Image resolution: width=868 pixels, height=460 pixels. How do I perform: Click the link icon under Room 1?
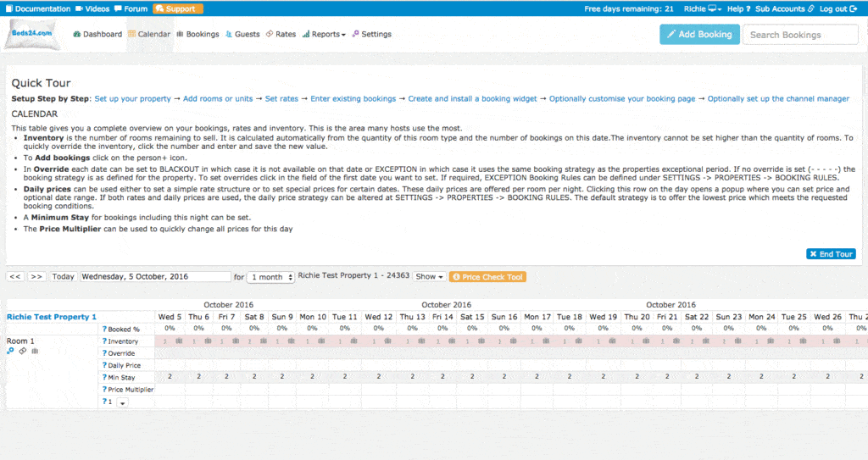22,351
